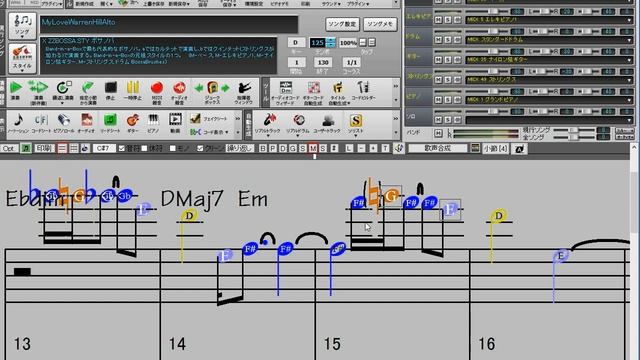Adjust Electric Piano track volume slider
The width and height of the screenshot is (640, 360).
pyautogui.click(x=493, y=11)
